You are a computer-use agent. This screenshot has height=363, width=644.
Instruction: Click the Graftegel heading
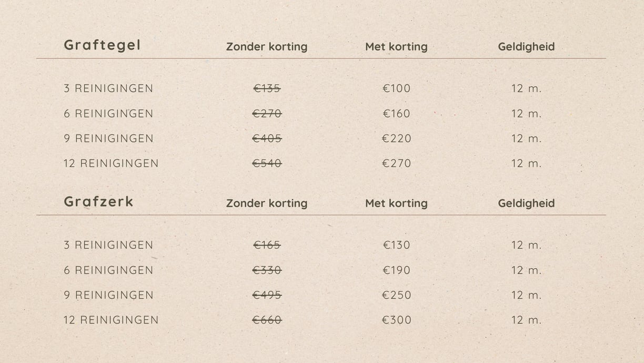tap(102, 45)
